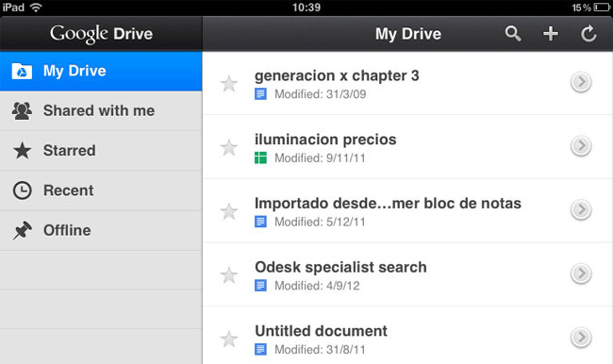Open search with the magnifier icon

512,34
